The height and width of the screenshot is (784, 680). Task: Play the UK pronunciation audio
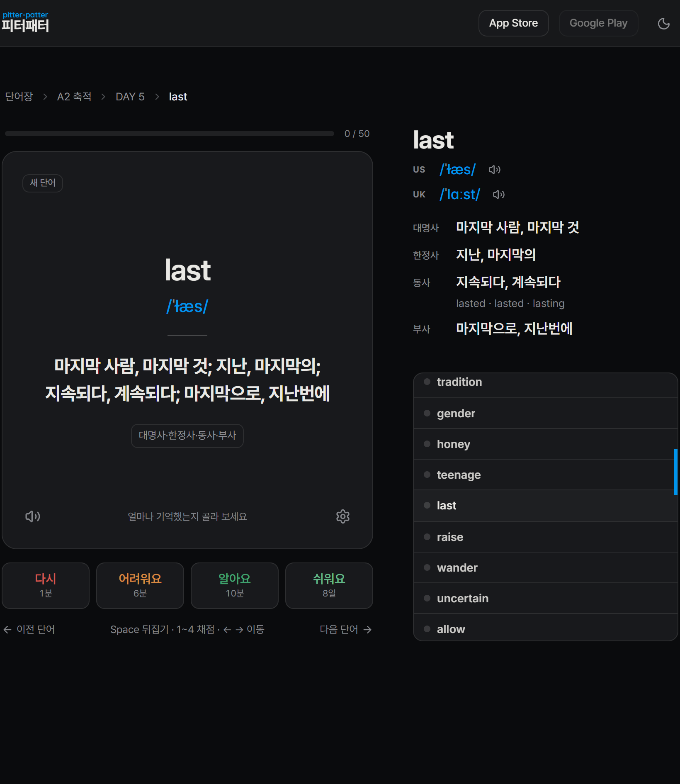498,195
